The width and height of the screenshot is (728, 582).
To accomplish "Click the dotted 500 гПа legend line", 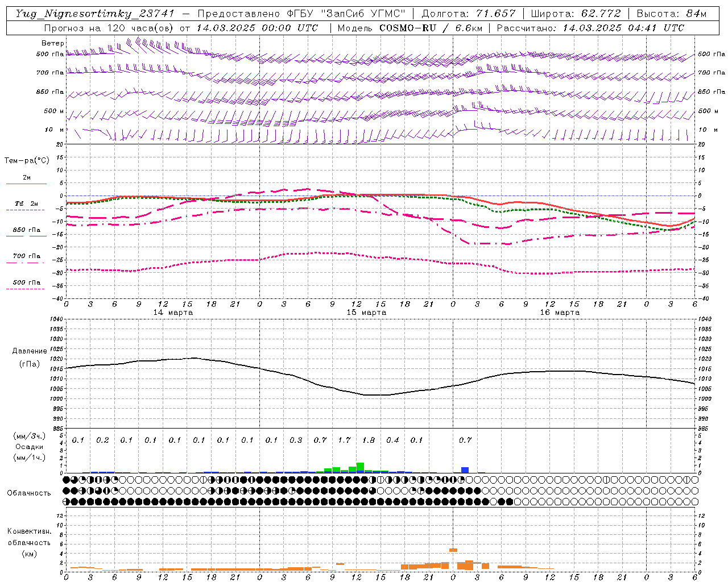I will [26, 289].
